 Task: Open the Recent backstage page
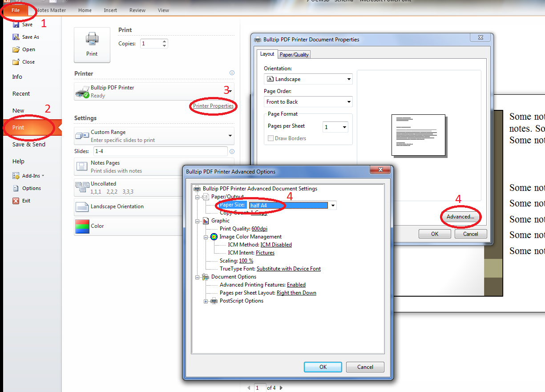click(x=21, y=94)
